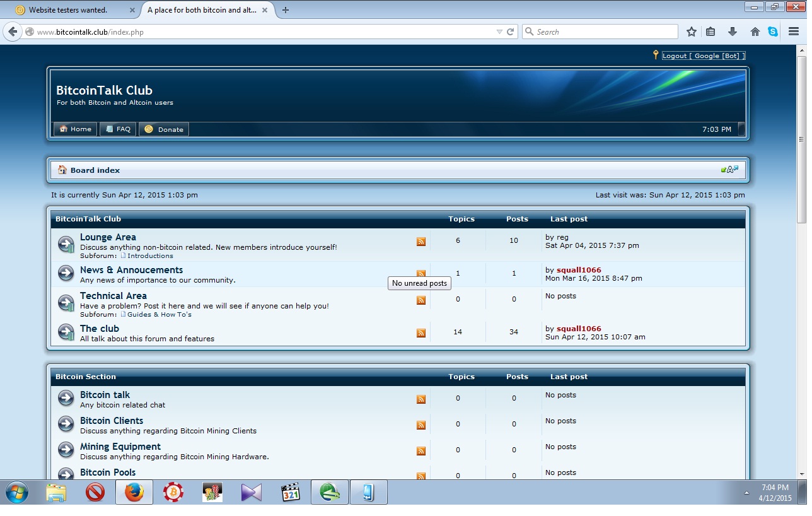Click the key icon next to Logout
Viewport: 812px width, 516px height.
point(656,56)
